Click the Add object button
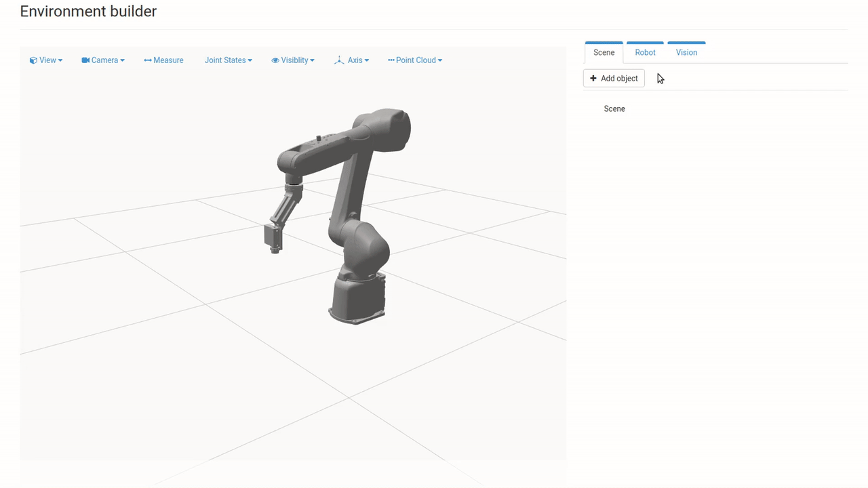Viewport: 868px width, 488px height. point(614,79)
